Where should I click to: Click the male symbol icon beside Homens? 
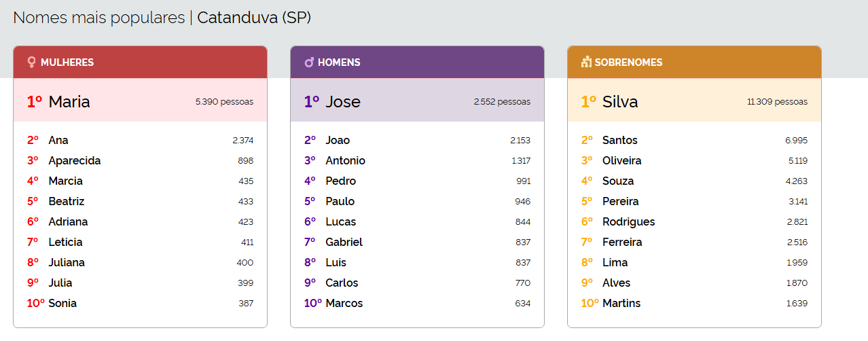tap(309, 62)
